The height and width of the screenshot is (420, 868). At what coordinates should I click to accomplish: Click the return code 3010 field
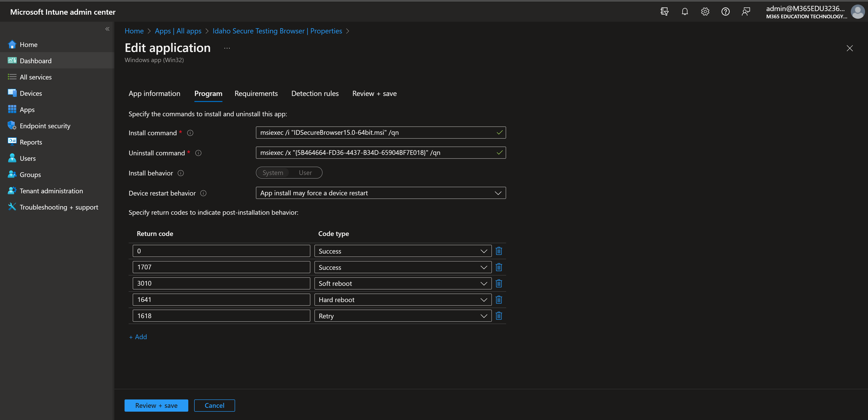pyautogui.click(x=221, y=283)
